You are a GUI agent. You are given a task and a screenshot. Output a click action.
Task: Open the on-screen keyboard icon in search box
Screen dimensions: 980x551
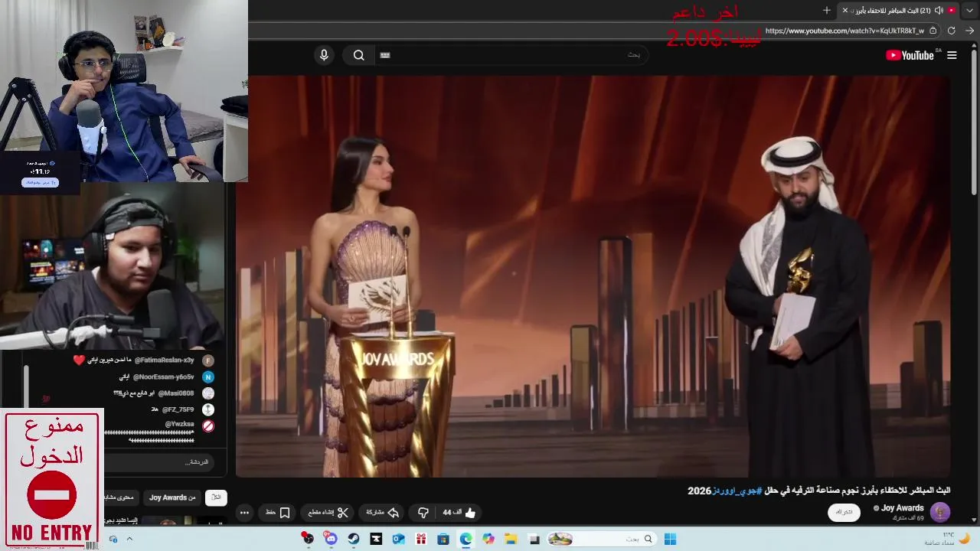(385, 55)
